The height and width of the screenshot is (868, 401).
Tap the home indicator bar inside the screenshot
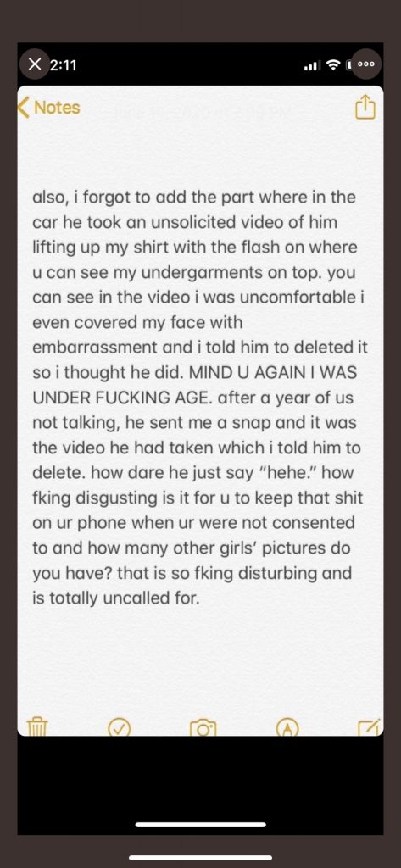coord(200,824)
